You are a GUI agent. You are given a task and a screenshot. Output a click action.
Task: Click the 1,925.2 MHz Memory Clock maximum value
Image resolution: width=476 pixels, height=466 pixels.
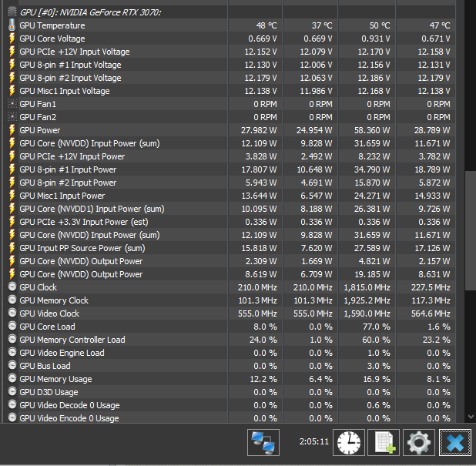tap(367, 300)
